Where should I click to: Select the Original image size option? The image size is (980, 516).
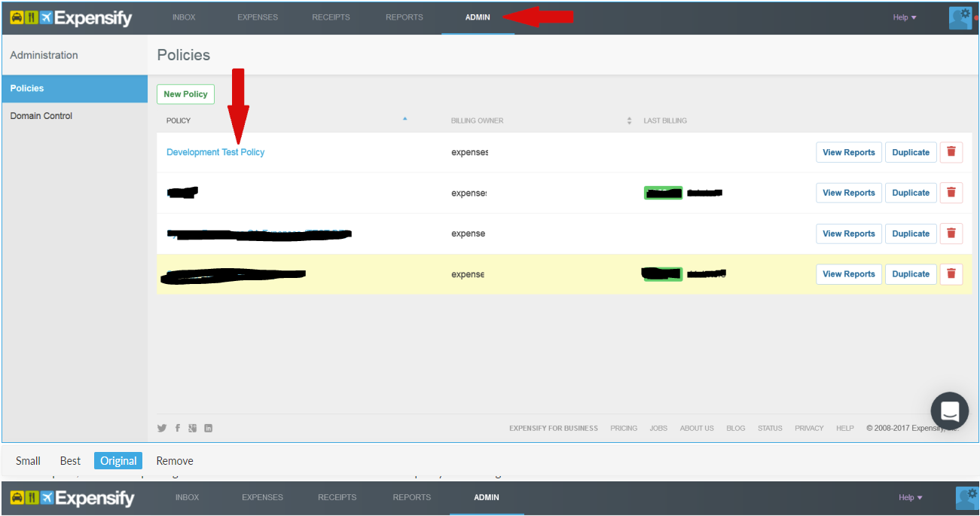tap(118, 461)
